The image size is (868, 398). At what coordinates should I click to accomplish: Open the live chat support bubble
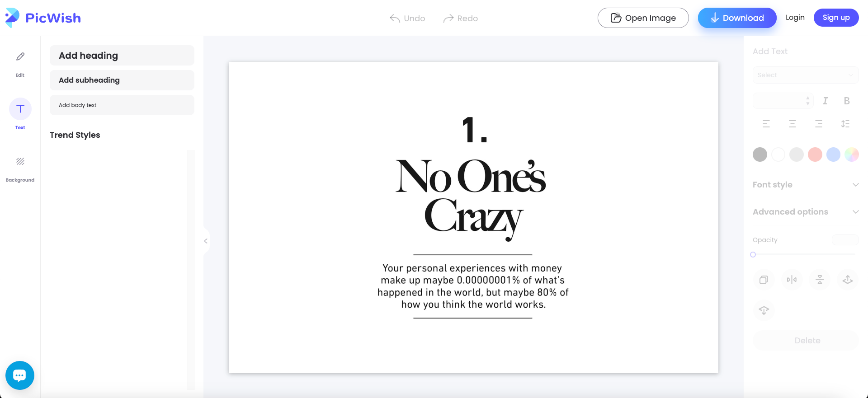(x=20, y=375)
